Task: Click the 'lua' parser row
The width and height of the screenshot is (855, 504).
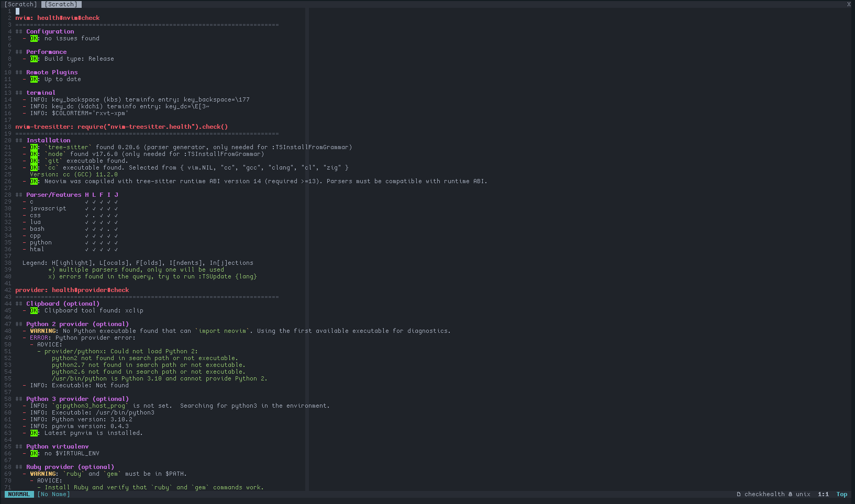Action: click(70, 222)
